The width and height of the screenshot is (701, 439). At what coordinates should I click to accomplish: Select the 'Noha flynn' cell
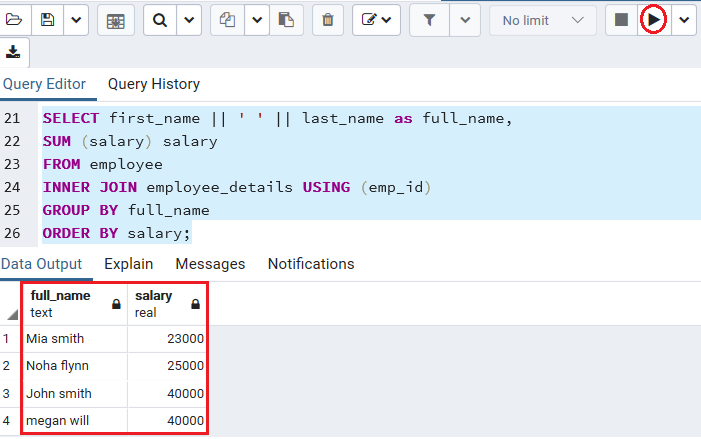coord(74,366)
